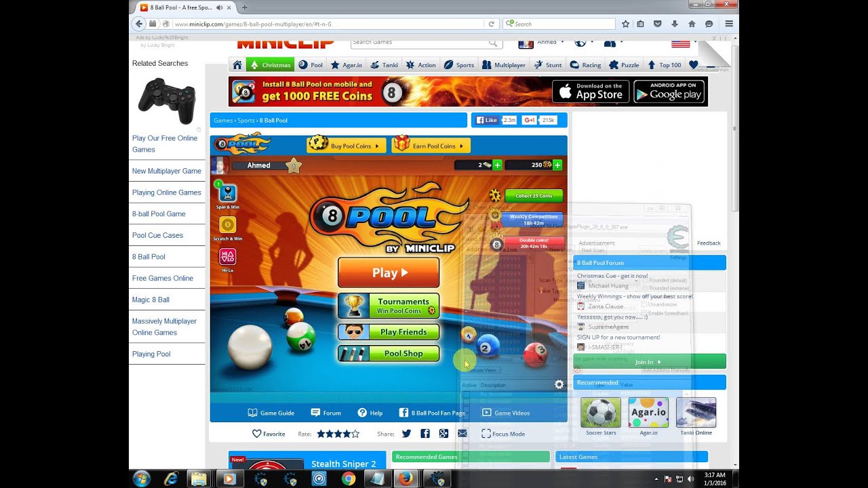Open a new browser tab with plus
868x488 pixels.
(x=244, y=7)
